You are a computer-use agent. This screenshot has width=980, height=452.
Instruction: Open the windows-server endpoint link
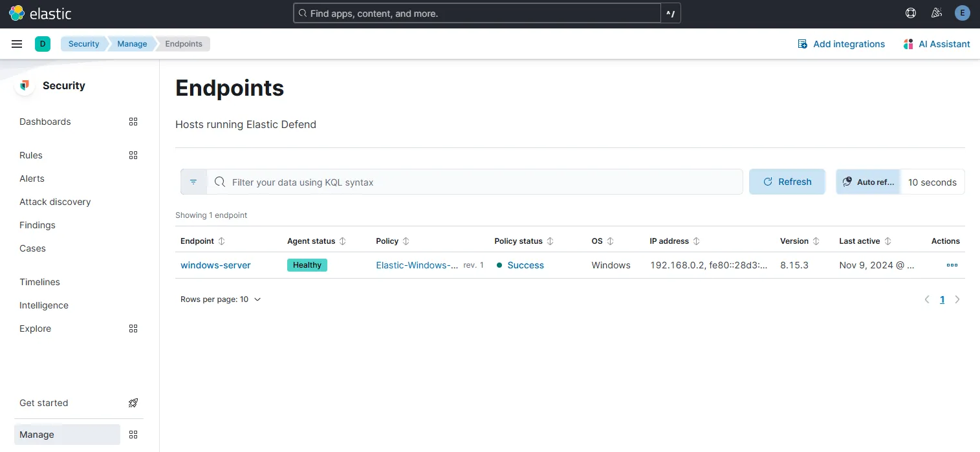[215, 265]
